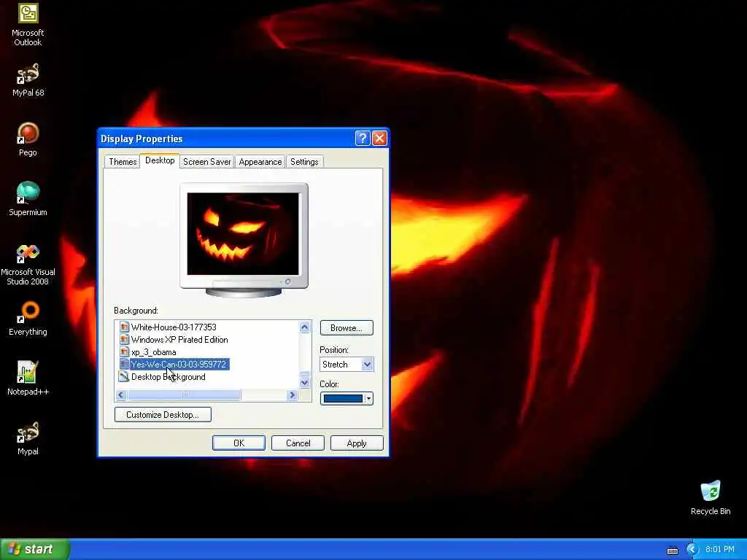The width and height of the screenshot is (747, 560).
Task: Click the 8:01 PM taskbar clock
Action: [x=720, y=550]
